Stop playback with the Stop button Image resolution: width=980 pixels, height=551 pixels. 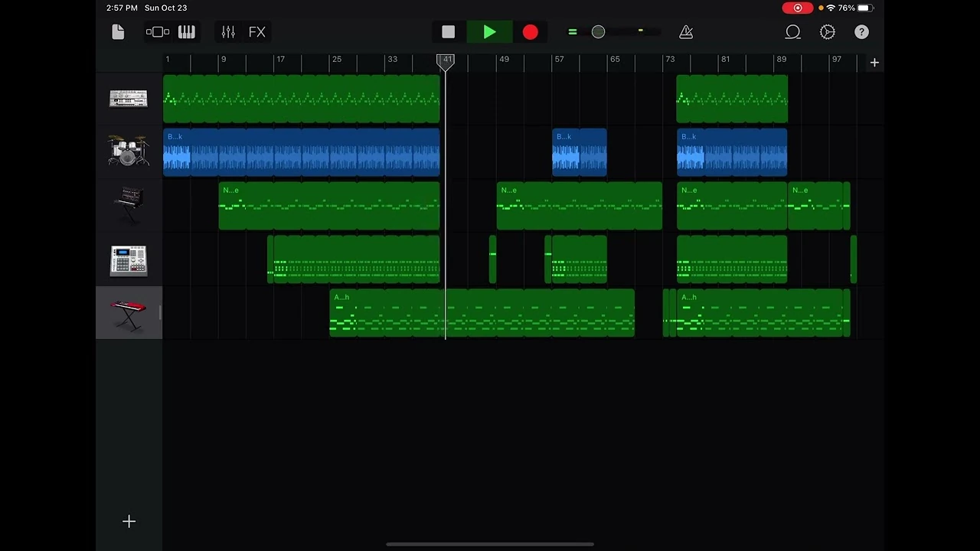coord(448,31)
